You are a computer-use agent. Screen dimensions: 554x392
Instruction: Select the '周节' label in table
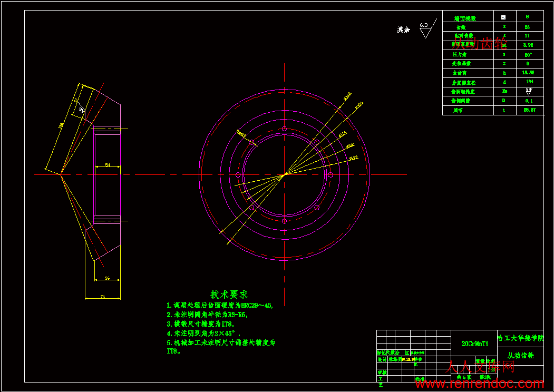[x=458, y=110]
